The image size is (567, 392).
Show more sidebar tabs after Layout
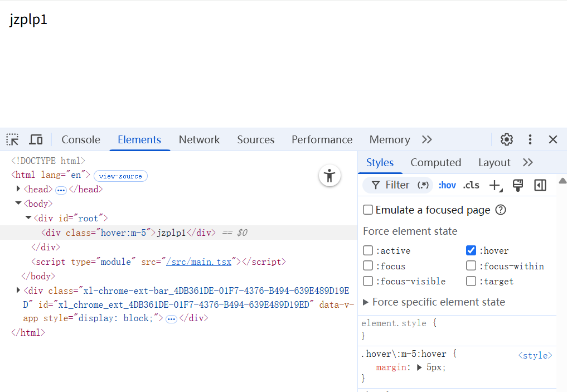point(528,162)
